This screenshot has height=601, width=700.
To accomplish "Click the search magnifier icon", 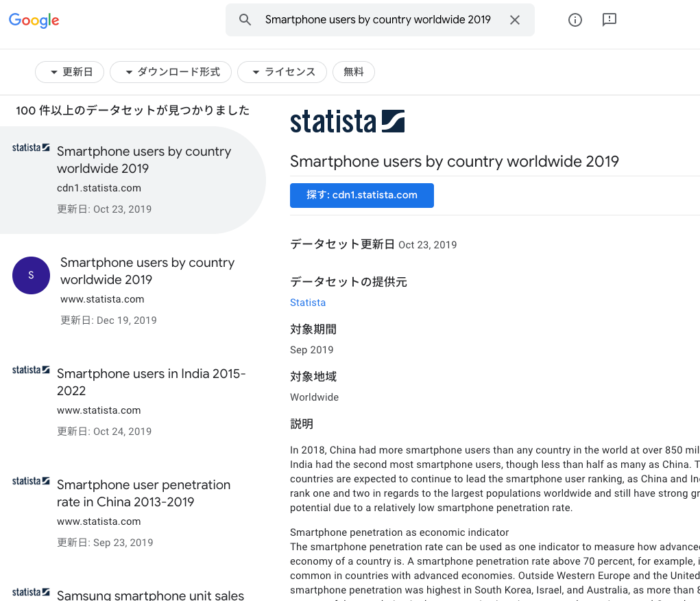I will (x=245, y=20).
